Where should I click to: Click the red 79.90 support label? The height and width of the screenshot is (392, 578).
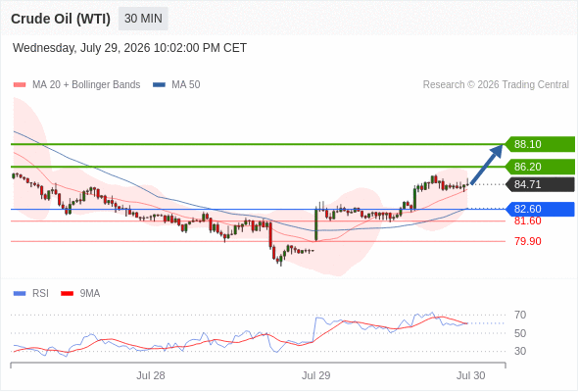tap(528, 241)
